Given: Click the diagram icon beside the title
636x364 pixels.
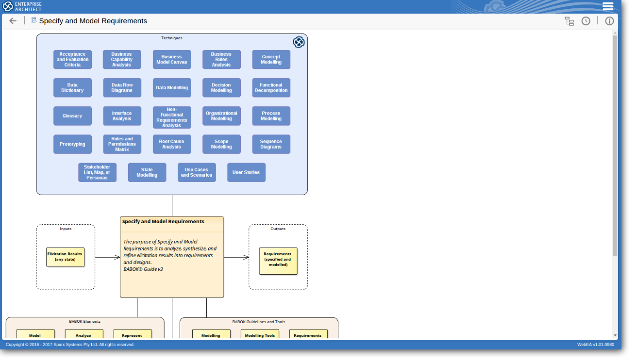Looking at the screenshot, I should tap(34, 20).
